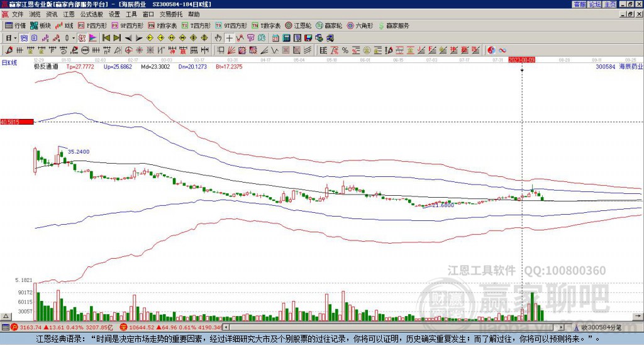Open the 行情 quotes view

(x=15, y=25)
